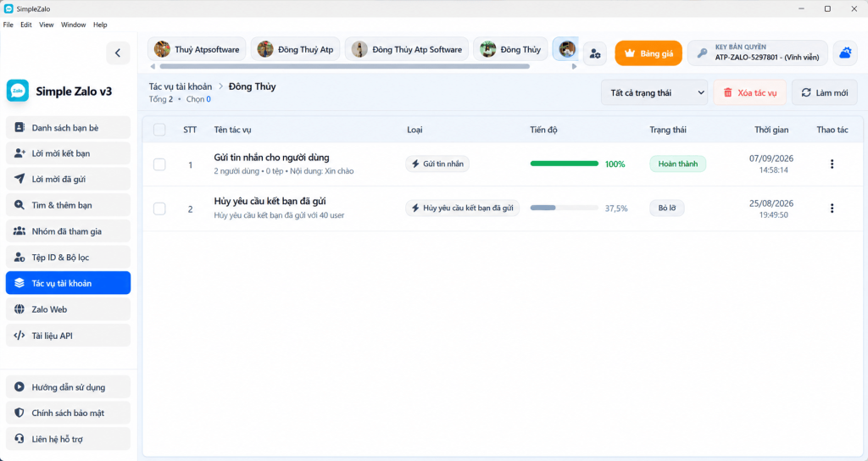Open the kebab menu for the Hủy yêu cầu row
Screen dimensions: 868x461
coord(832,208)
